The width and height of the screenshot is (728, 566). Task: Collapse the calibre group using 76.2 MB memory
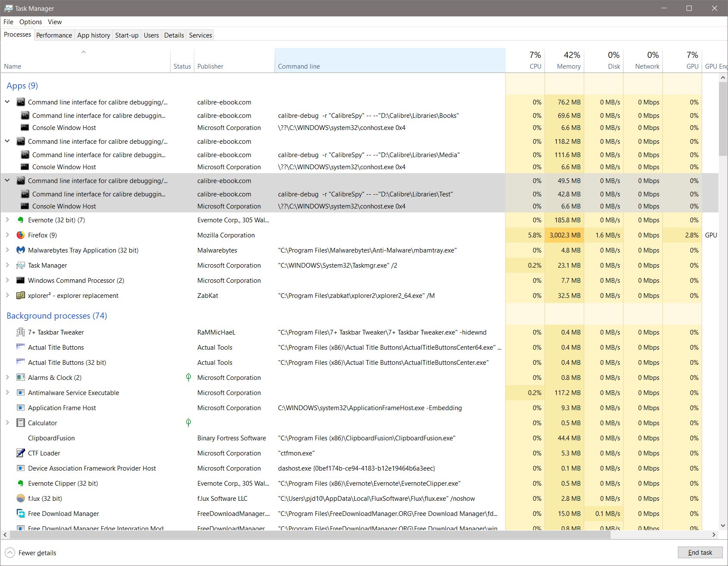pyautogui.click(x=7, y=102)
